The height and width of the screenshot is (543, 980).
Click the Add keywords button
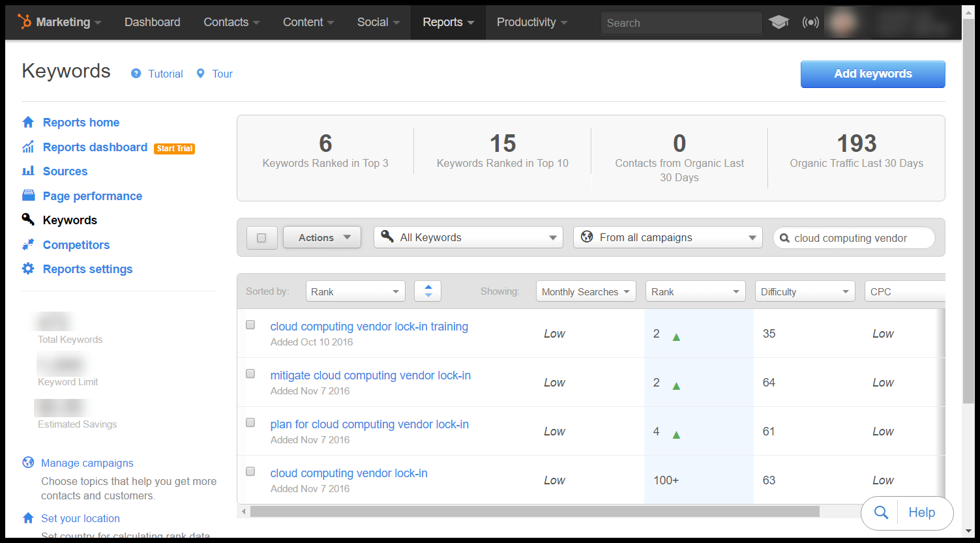click(x=873, y=74)
